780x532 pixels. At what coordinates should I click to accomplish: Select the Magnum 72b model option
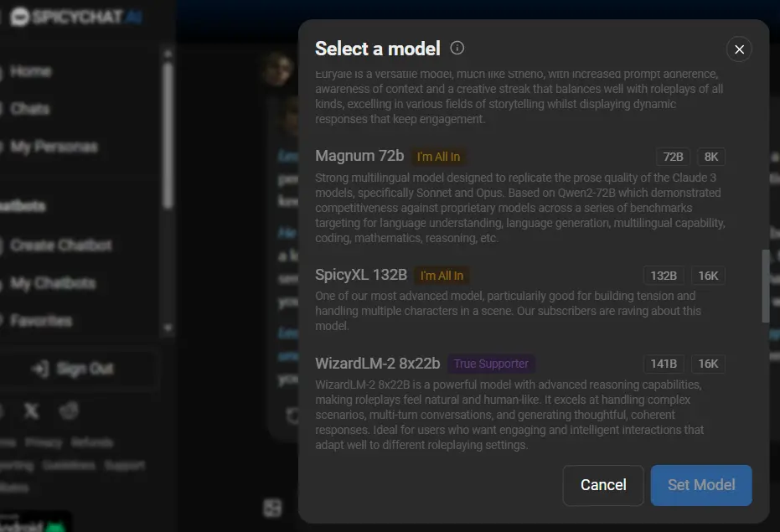click(x=359, y=156)
